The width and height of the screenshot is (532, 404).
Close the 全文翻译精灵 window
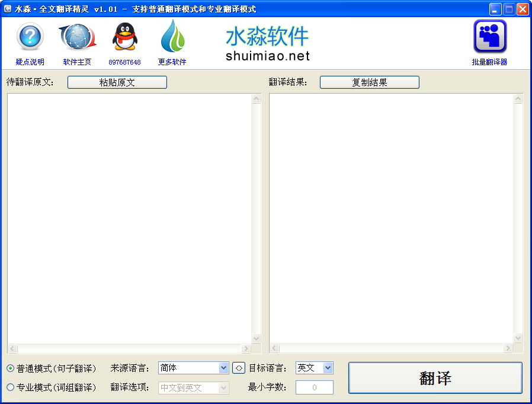(x=523, y=9)
